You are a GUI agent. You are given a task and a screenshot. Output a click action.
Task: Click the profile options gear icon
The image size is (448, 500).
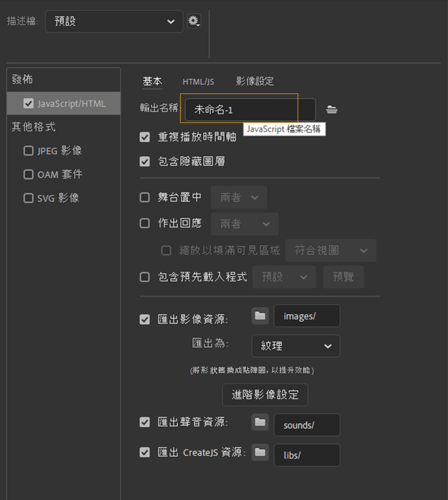pos(194,21)
